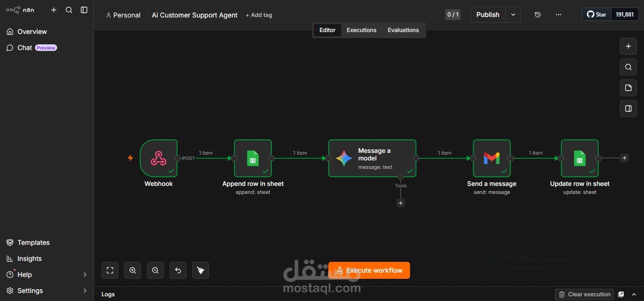
Task: Expand the Settings menu
Action: tap(47, 291)
